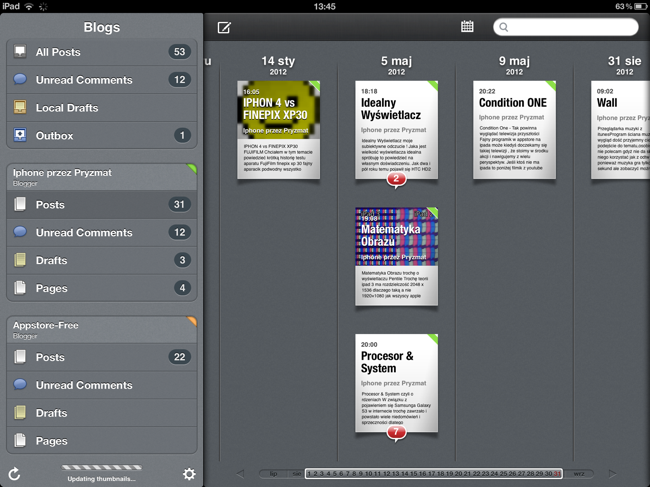The height and width of the screenshot is (487, 650).
Task: Open Local Drafts
Action: [102, 108]
